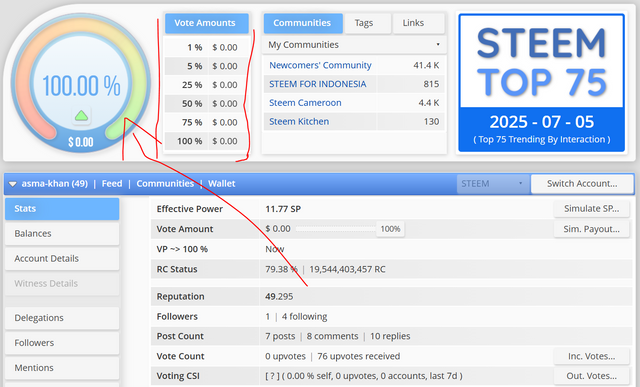Viewport: 640px width, 387px height.
Task: Click the '8 comments' count
Action: (x=332, y=336)
